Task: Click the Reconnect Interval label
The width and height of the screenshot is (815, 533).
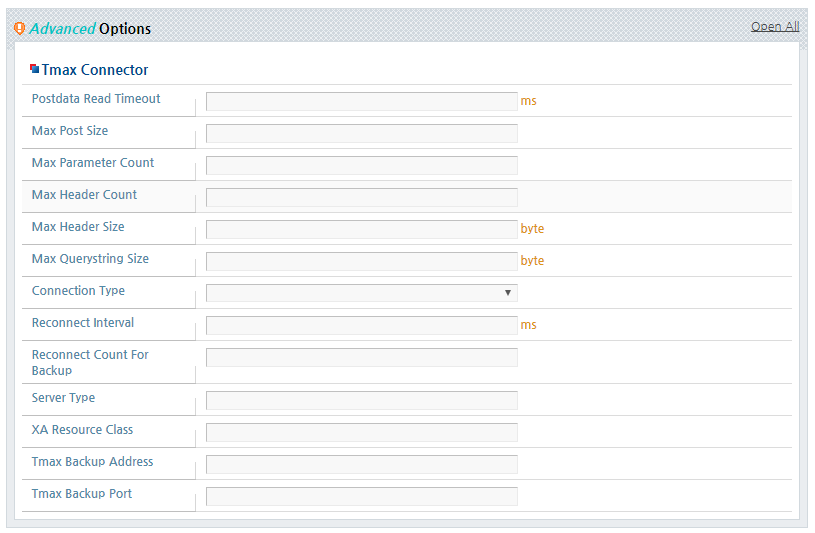Action: pyautogui.click(x=83, y=323)
